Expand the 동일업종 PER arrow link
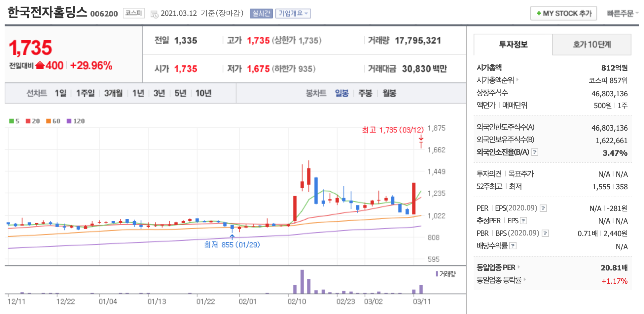 519,267
